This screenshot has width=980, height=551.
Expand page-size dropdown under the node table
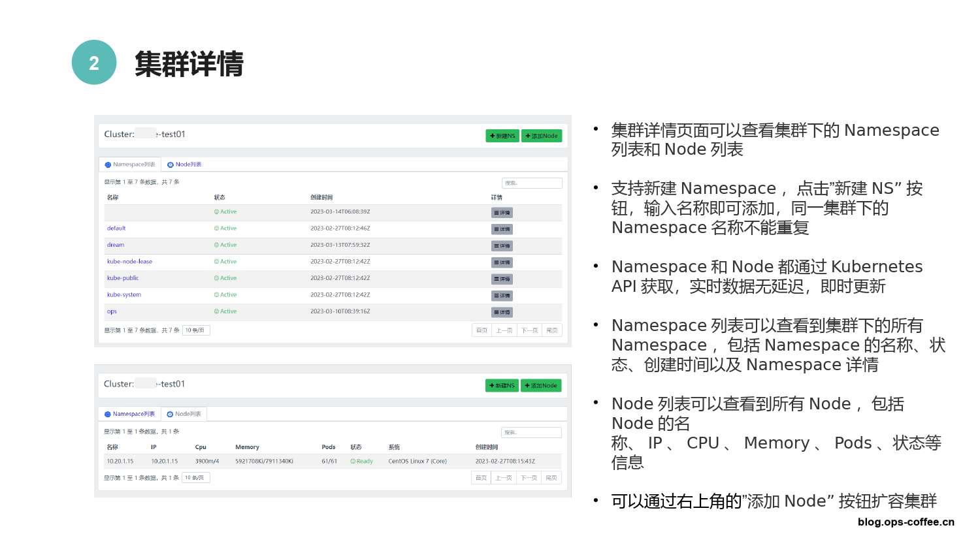[195, 478]
